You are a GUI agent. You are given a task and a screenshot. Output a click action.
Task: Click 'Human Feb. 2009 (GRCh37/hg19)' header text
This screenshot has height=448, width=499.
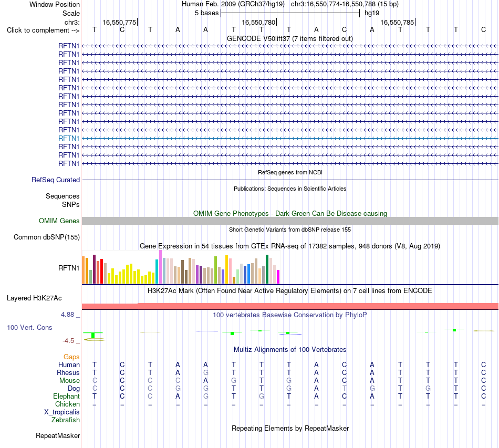coord(234,4)
